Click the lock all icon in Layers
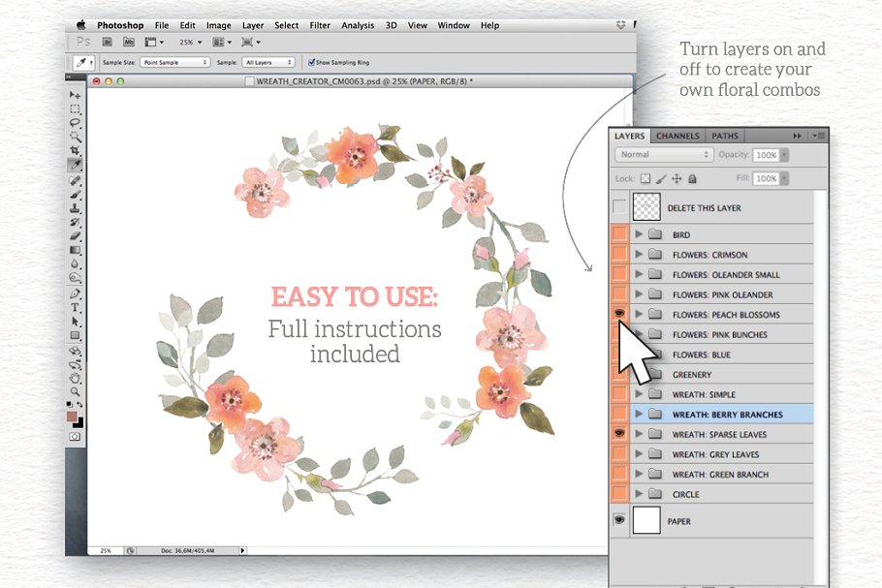The width and height of the screenshot is (882, 588). (693, 179)
